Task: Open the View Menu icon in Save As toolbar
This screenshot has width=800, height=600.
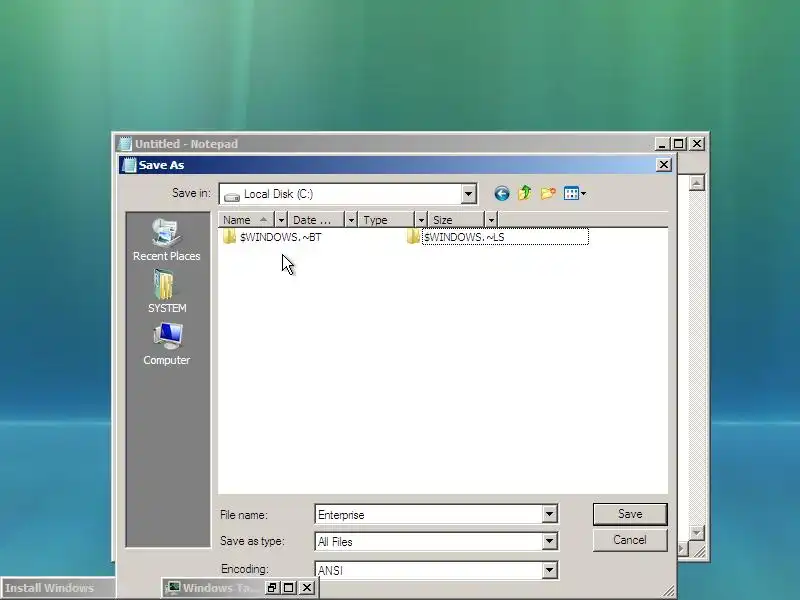Action: [574, 193]
